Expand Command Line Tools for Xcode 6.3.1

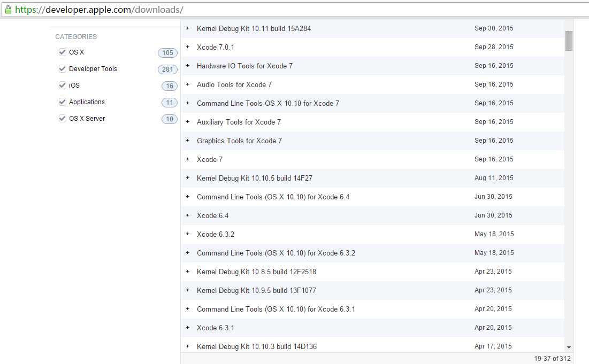coord(187,309)
